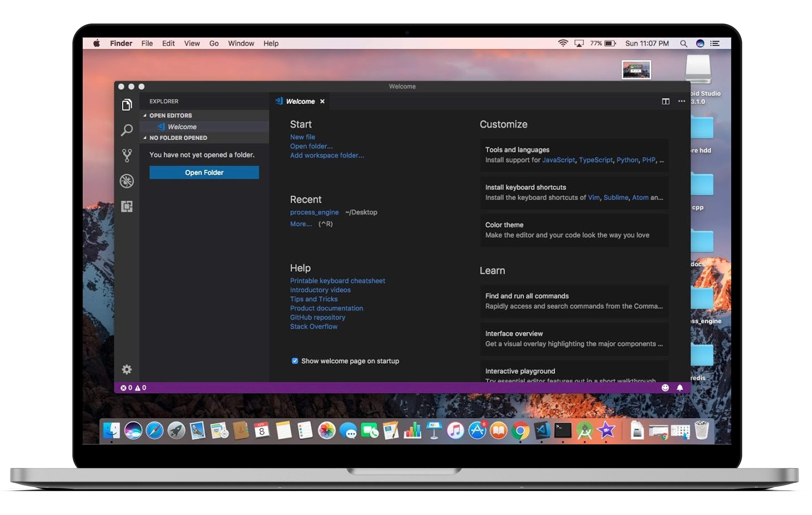Open the Search view icon
812x515 pixels.
tap(127, 130)
